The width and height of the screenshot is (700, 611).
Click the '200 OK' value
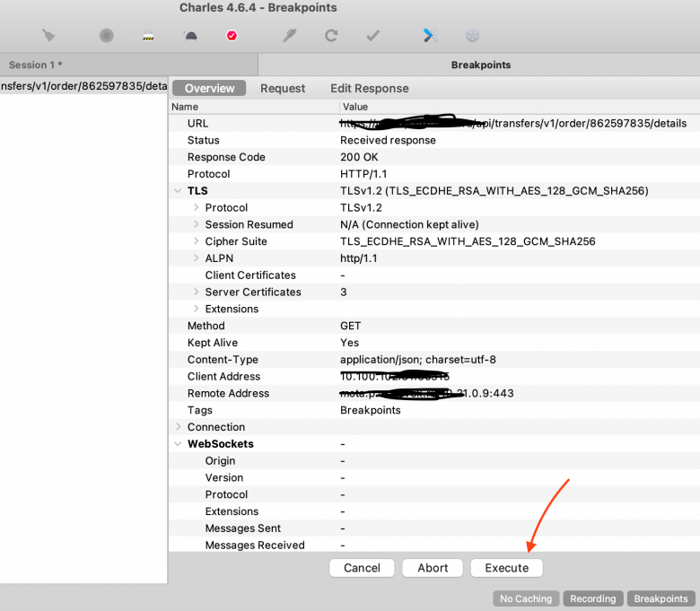(359, 157)
